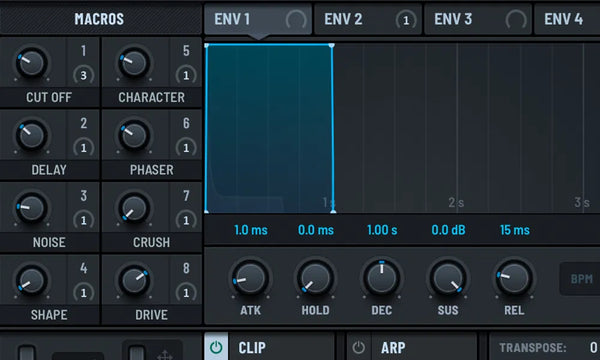Click the HOLD envelope knob
This screenshot has width=600, height=360.
click(x=315, y=279)
